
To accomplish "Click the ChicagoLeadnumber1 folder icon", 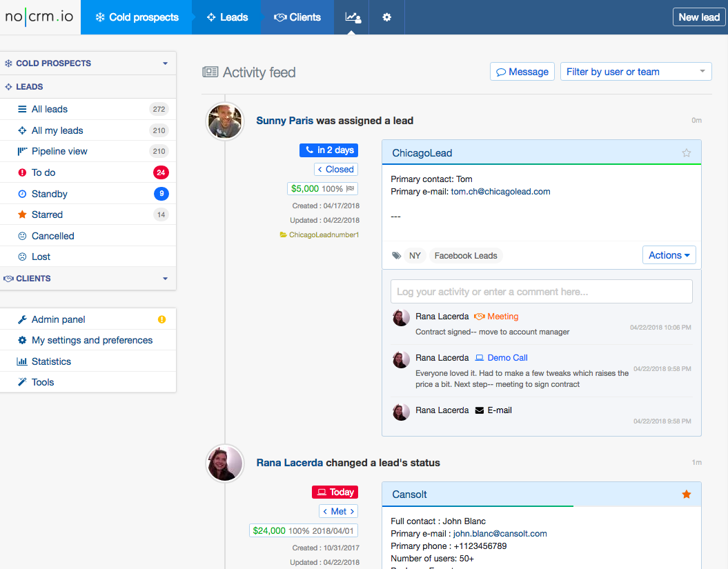I will (x=283, y=234).
